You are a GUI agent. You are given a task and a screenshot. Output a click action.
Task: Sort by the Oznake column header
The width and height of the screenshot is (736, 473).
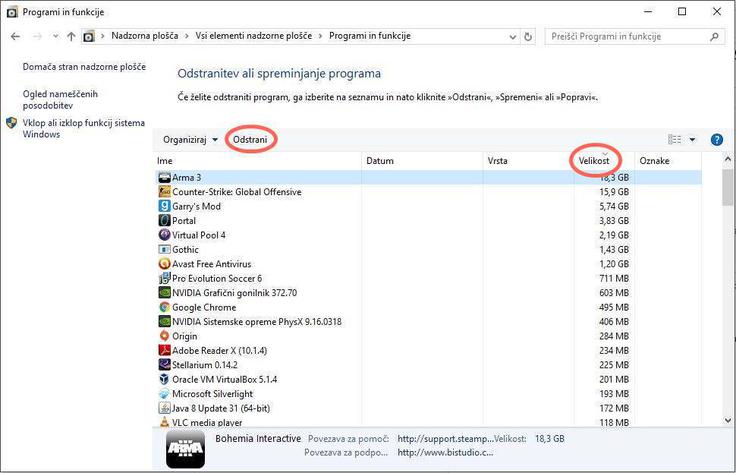point(668,161)
